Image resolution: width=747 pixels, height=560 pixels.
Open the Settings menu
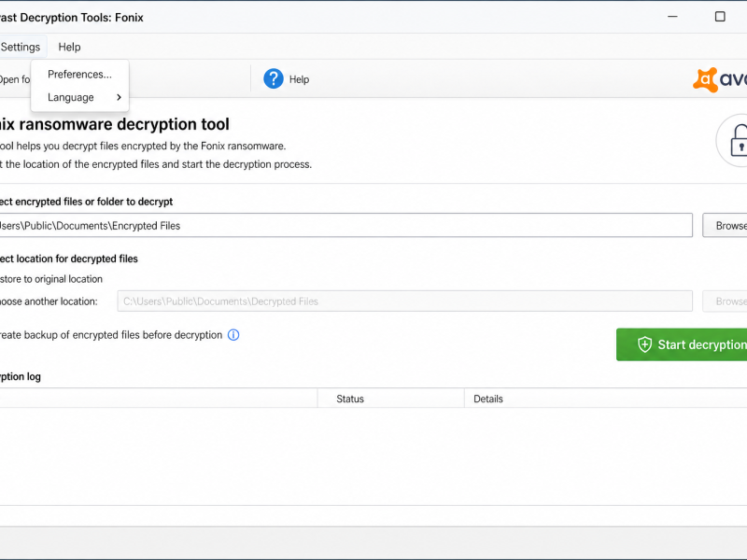click(21, 47)
